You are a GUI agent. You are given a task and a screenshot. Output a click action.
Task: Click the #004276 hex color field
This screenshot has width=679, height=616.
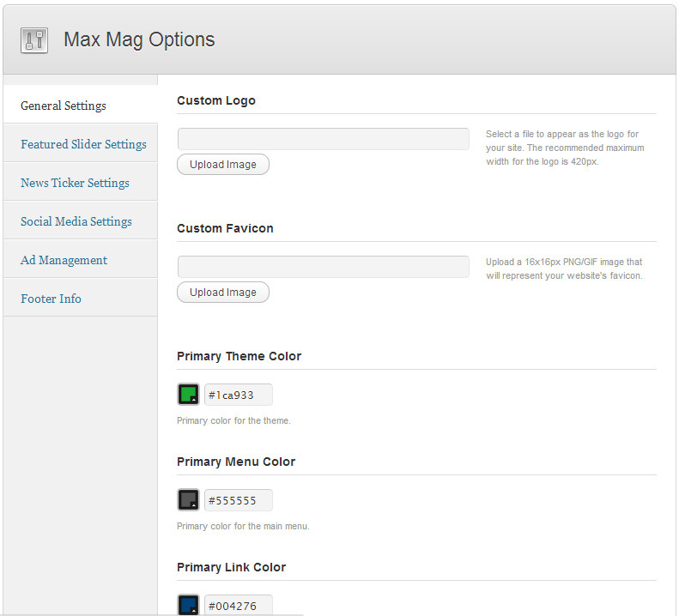(238, 605)
